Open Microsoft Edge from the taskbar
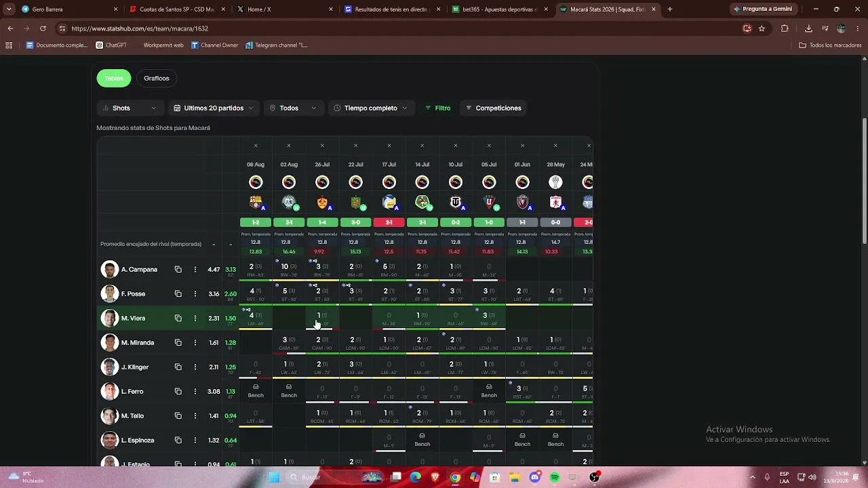 pyautogui.click(x=416, y=477)
